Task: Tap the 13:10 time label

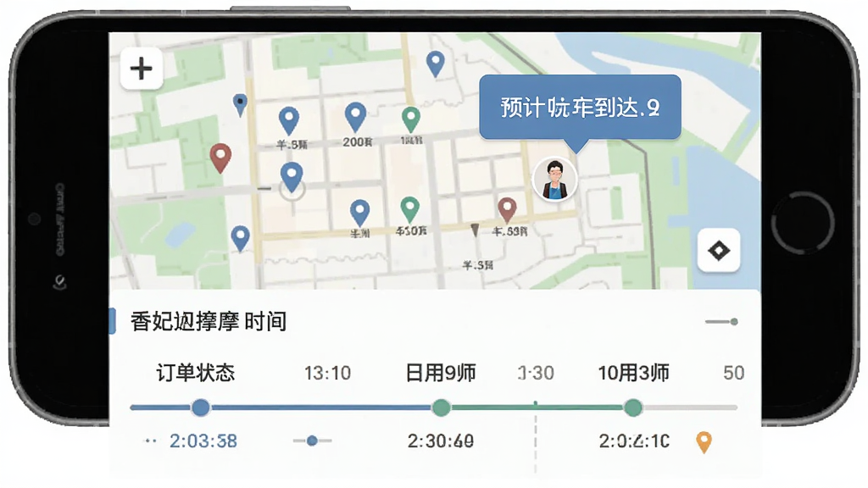Action: click(x=327, y=373)
